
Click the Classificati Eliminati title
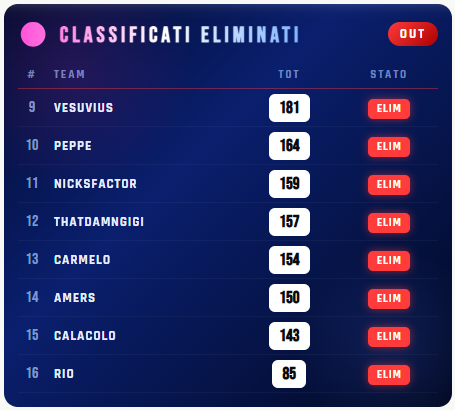point(179,35)
